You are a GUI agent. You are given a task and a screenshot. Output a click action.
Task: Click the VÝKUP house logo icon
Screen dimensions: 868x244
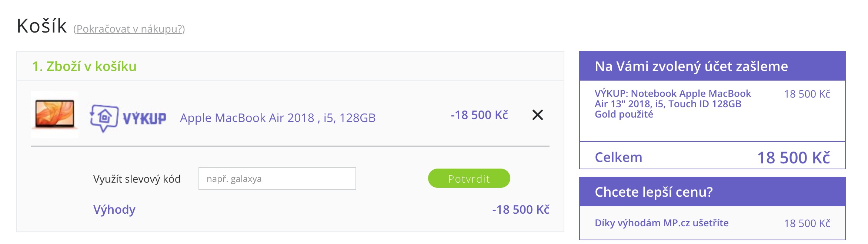tap(104, 118)
